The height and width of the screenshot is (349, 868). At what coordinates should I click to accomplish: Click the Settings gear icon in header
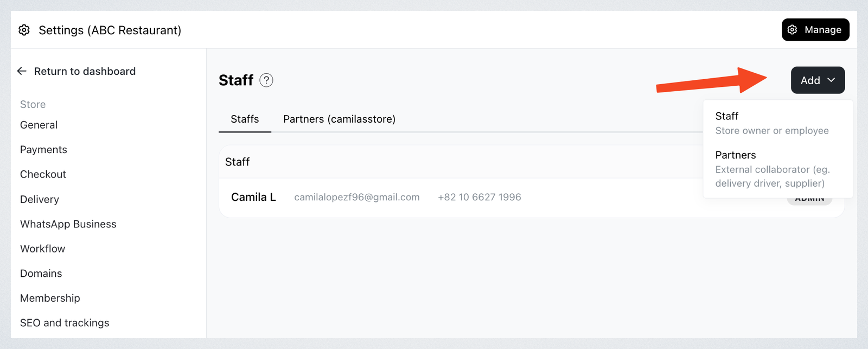24,30
